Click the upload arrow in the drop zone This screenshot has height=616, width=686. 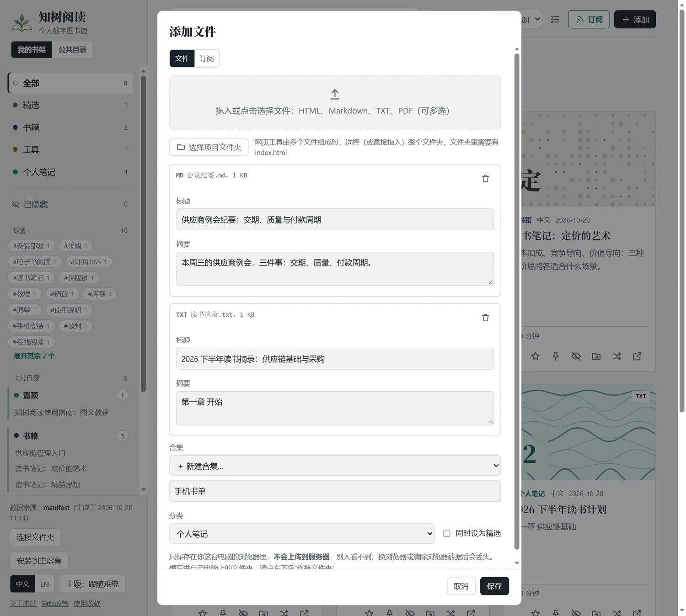click(335, 94)
